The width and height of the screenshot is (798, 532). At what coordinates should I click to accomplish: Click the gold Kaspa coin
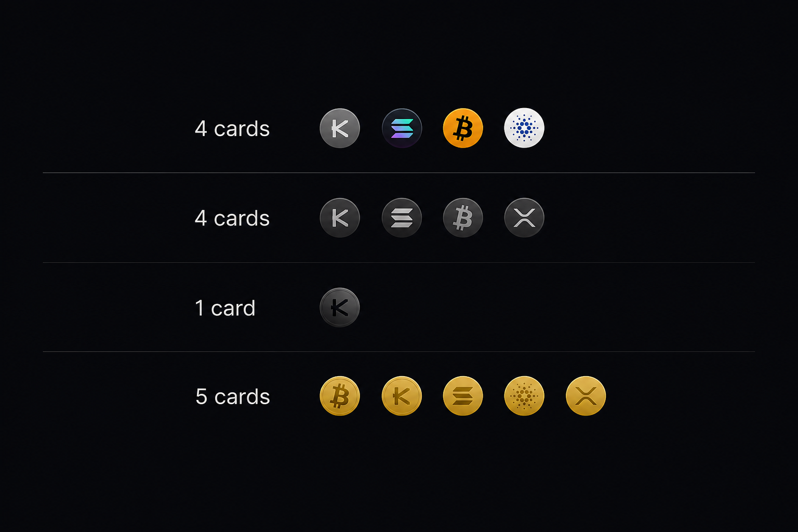point(402,396)
